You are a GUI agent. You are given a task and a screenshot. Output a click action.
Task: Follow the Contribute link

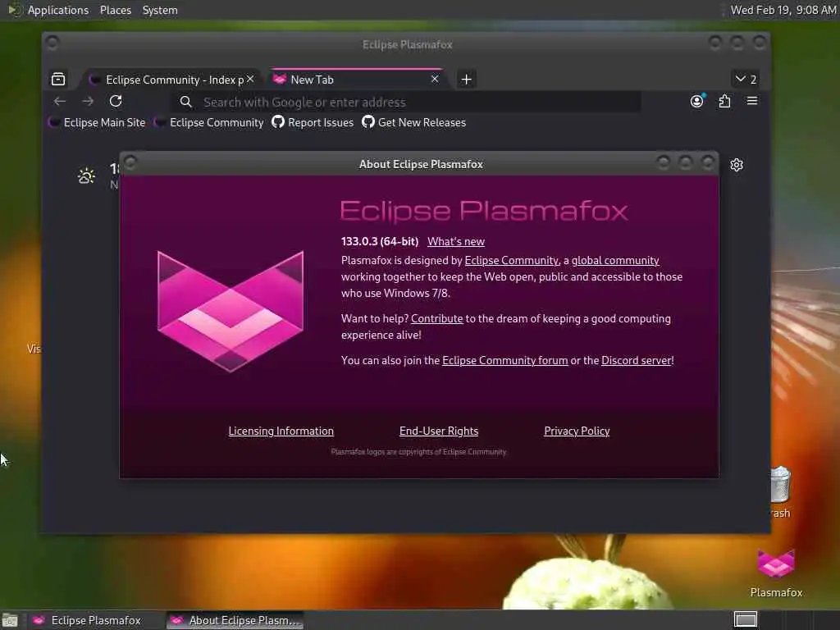[436, 319]
